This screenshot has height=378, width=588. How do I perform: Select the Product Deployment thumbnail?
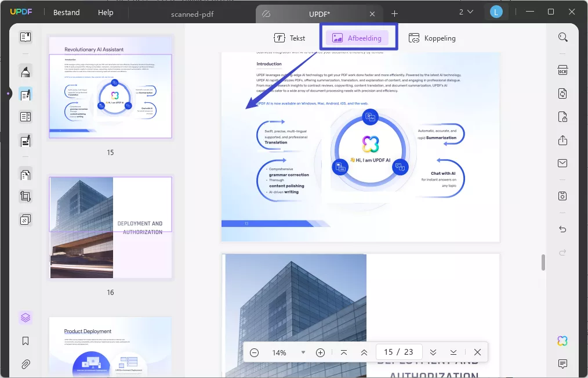[x=110, y=347]
